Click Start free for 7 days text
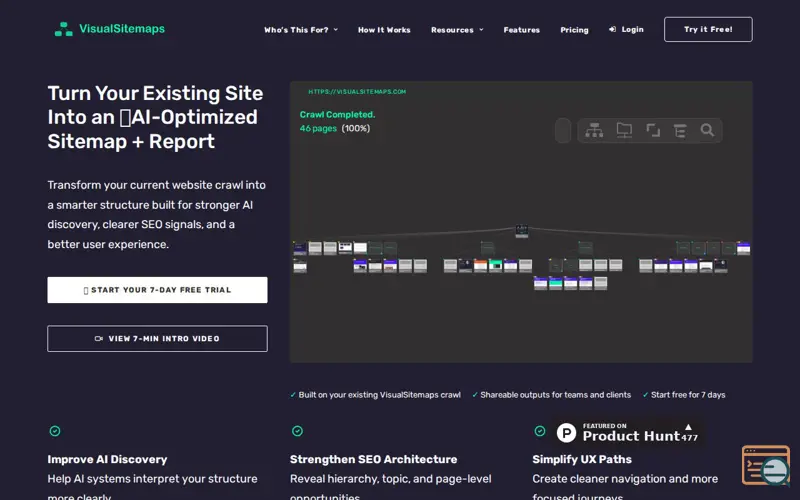The height and width of the screenshot is (500, 800). 688,395
